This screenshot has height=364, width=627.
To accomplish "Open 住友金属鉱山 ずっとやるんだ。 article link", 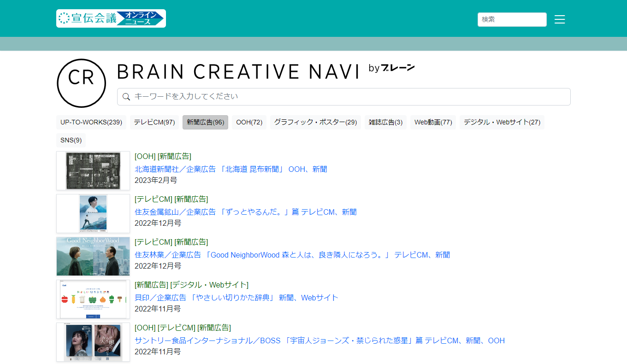I will [x=246, y=212].
